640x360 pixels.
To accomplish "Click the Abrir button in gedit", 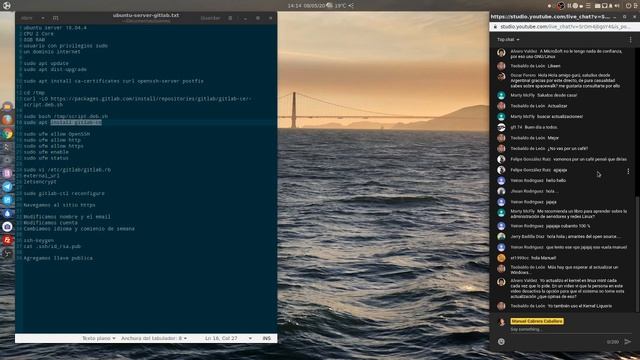I will pyautogui.click(x=27, y=18).
